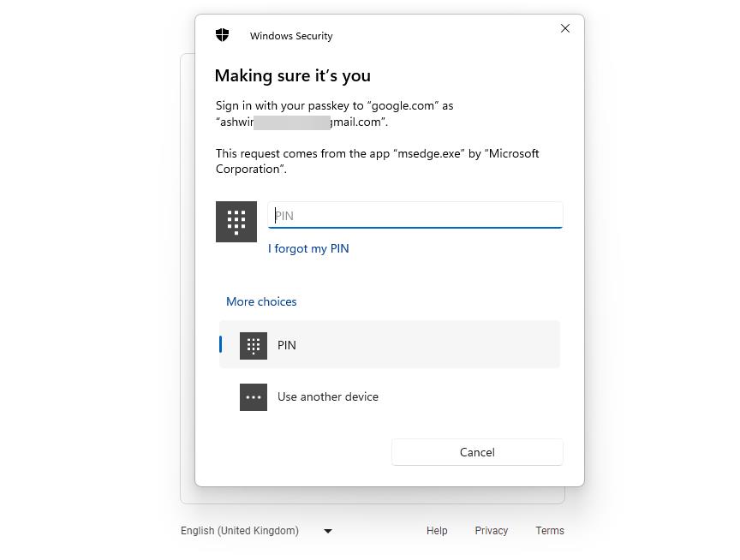This screenshot has height=560, width=740.
Task: Open the Privacy link in footer
Action: [492, 531]
